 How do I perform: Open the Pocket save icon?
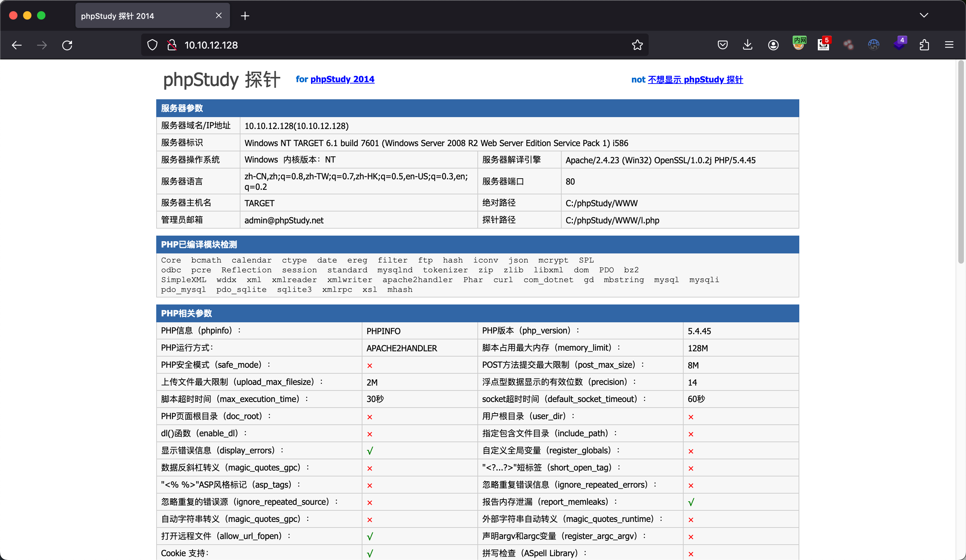(722, 45)
